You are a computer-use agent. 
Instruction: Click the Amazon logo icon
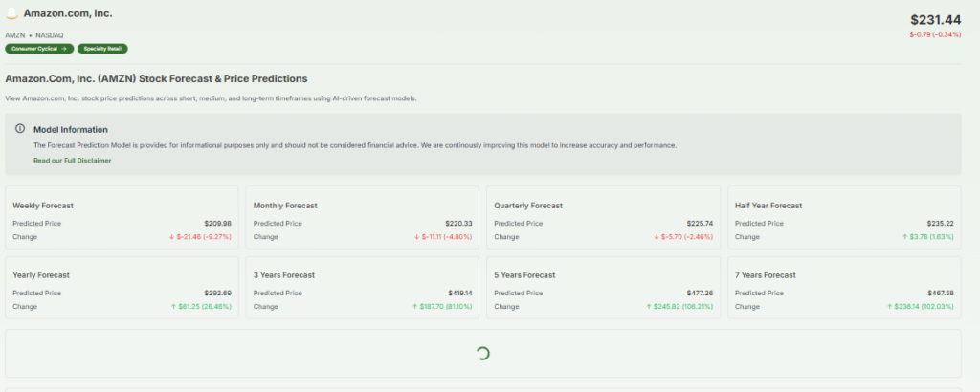click(x=11, y=13)
